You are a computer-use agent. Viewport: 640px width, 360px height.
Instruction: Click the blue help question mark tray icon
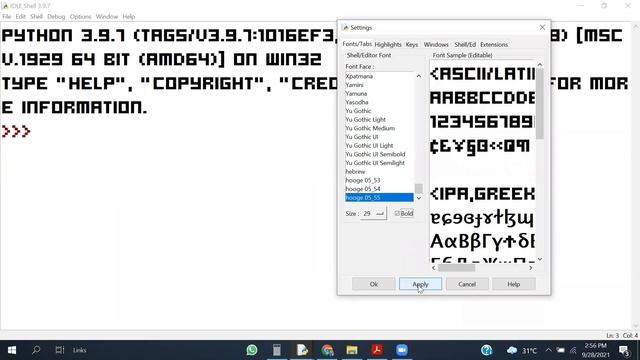(x=487, y=350)
